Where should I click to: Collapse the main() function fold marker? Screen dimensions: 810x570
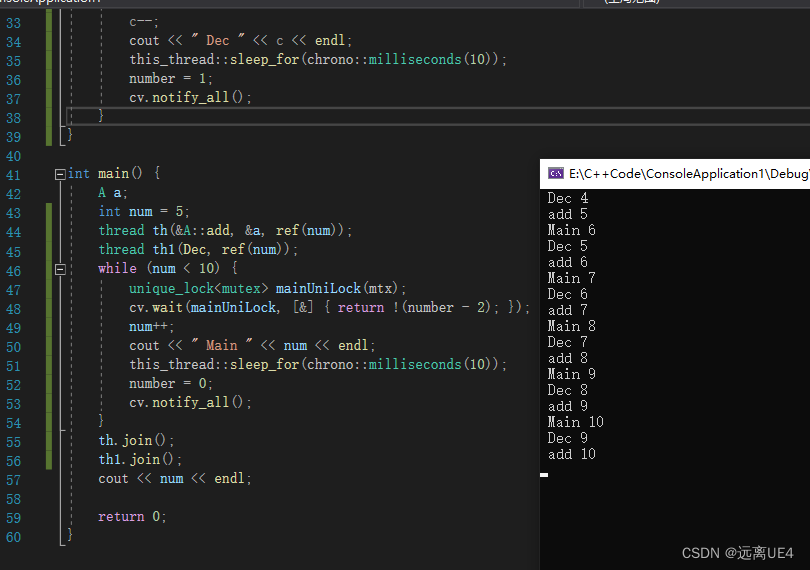pyautogui.click(x=60, y=174)
